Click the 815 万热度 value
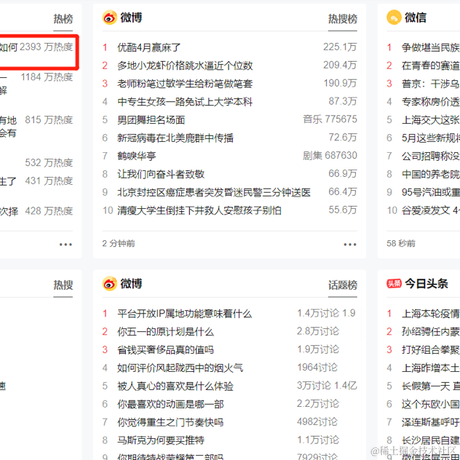Image resolution: width=460 pixels, height=460 pixels. 49,120
